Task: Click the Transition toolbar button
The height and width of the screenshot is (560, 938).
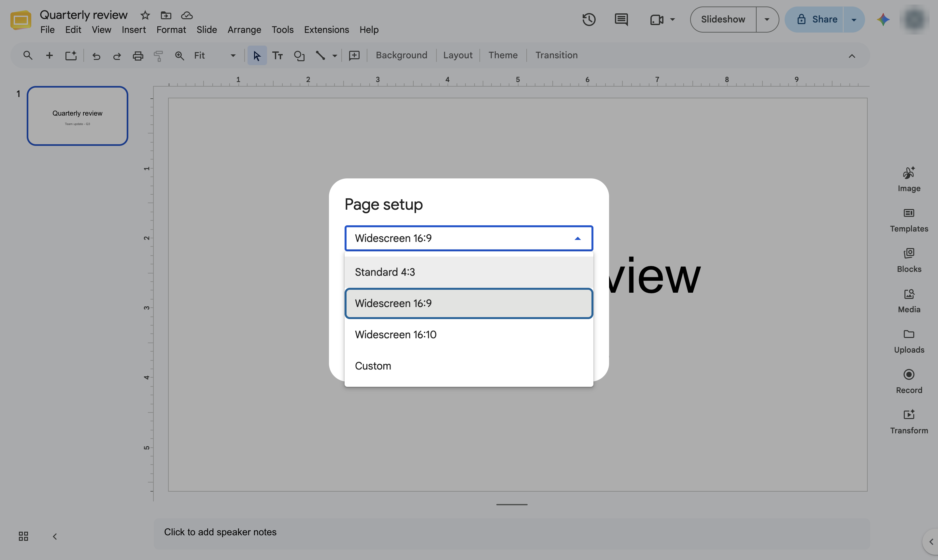Action: 556,55
